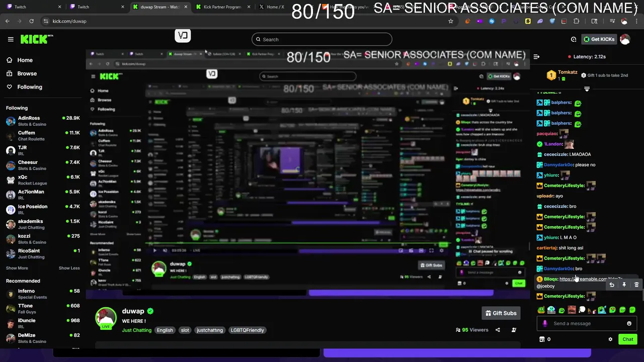Open the emoji picker in message box
The height and width of the screenshot is (362, 644).
pyautogui.click(x=629, y=323)
